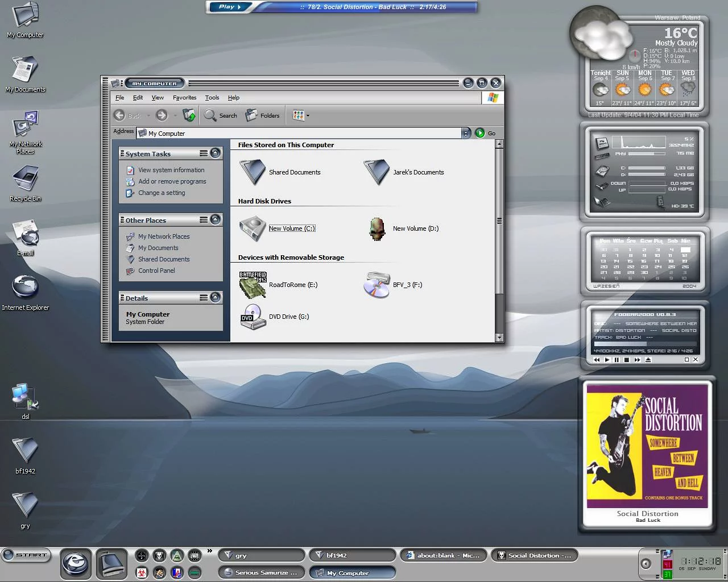The image size is (728, 582).
Task: Collapse the Details panel
Action: point(215,298)
